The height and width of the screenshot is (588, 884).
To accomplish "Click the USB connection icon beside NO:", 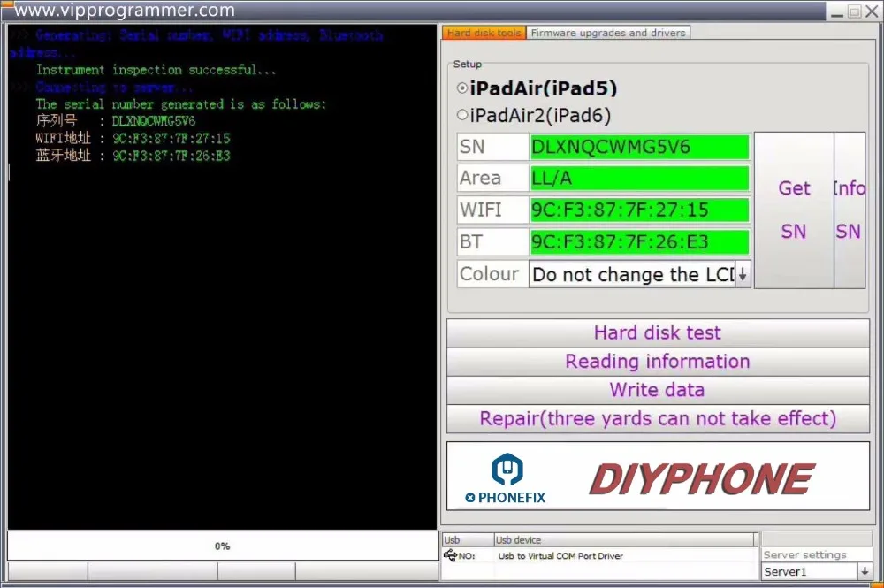I will [x=450, y=556].
